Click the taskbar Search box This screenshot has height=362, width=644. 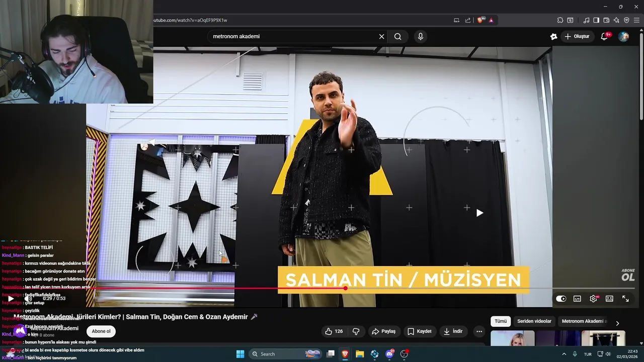click(286, 354)
